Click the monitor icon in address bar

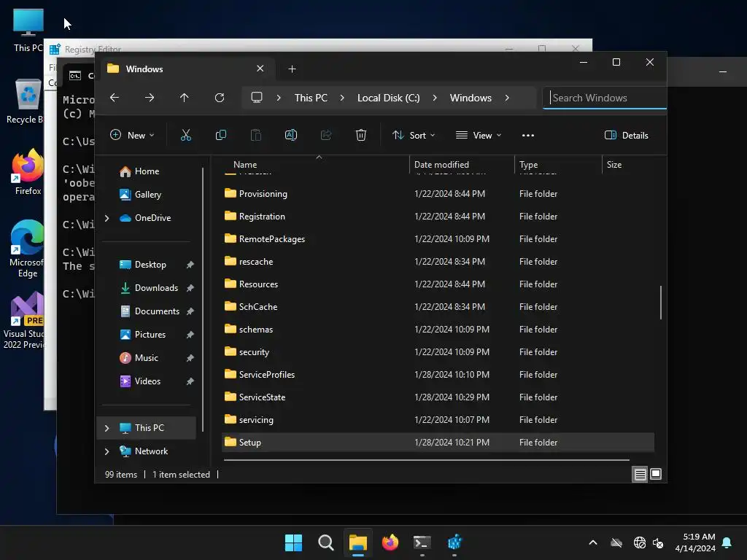point(257,98)
